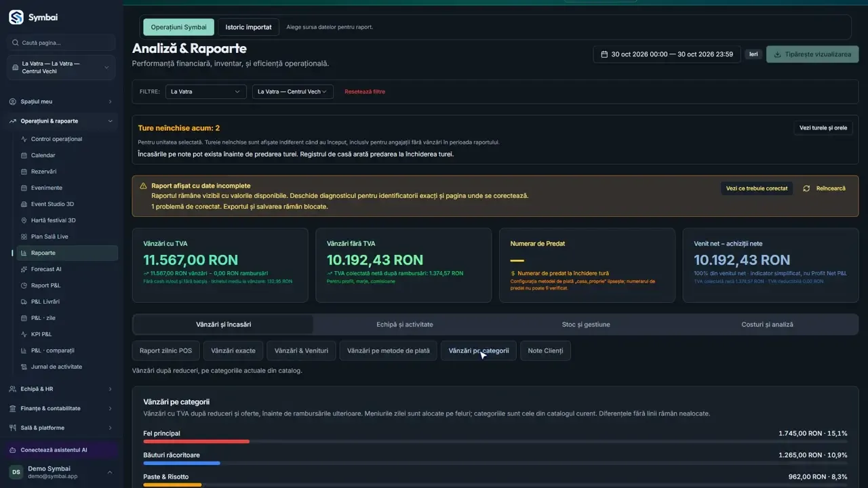Click the Forecast AI icon
This screenshot has height=488, width=868.
point(24,269)
